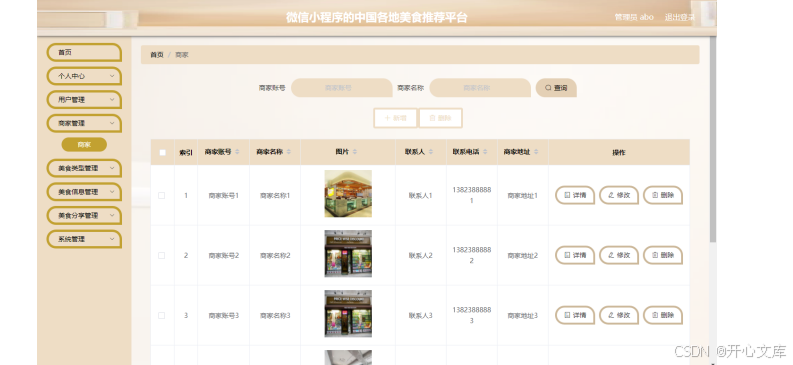Sort by 商家地址 column sort icon

click(x=536, y=152)
